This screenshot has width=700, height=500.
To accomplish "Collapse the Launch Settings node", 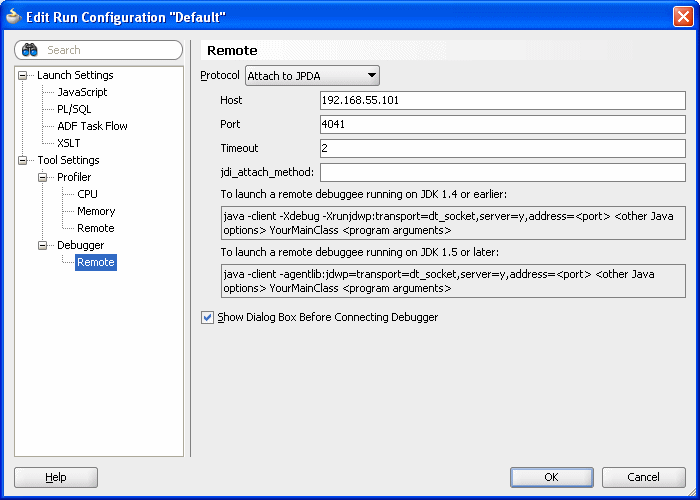I will (x=22, y=75).
